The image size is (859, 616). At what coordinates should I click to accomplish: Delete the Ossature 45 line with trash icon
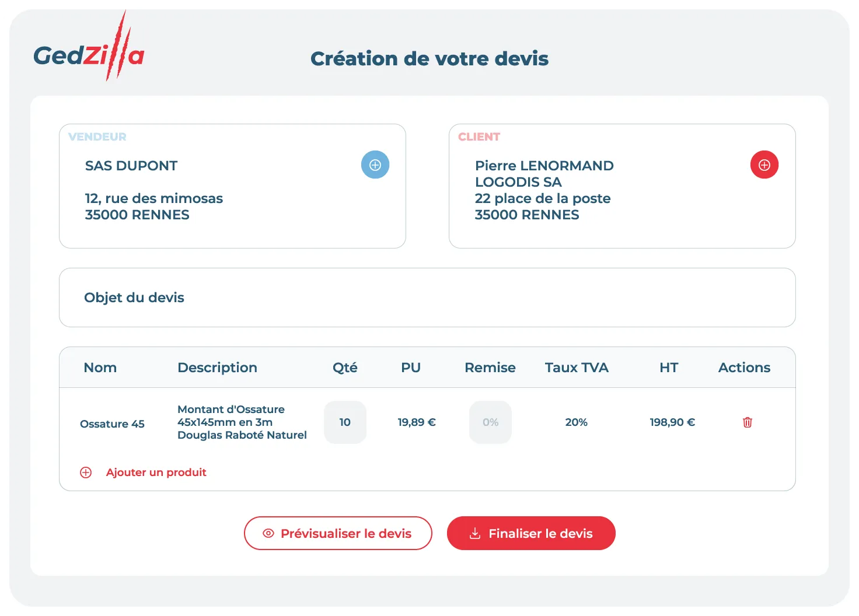click(x=748, y=422)
